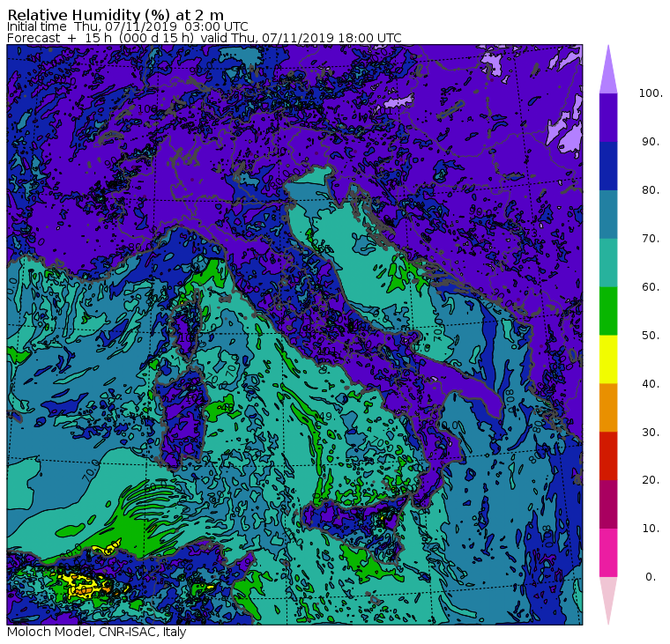
Task: Click the yellow low-humidity patch over Algeria
Action: click(84, 586)
